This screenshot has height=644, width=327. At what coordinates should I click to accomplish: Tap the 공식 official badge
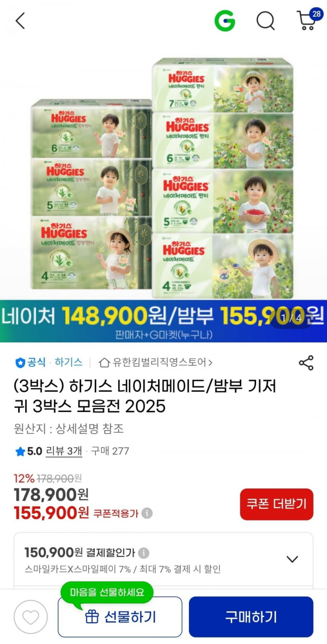click(31, 362)
